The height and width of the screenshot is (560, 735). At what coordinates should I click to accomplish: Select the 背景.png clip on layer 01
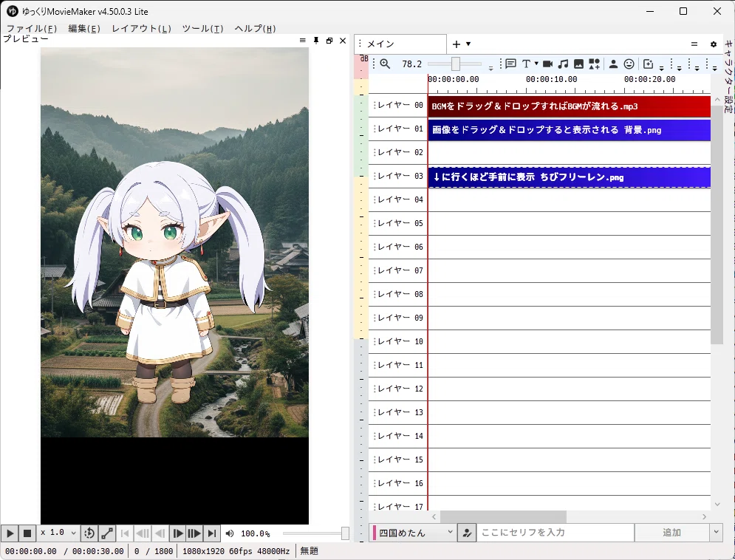click(x=569, y=130)
